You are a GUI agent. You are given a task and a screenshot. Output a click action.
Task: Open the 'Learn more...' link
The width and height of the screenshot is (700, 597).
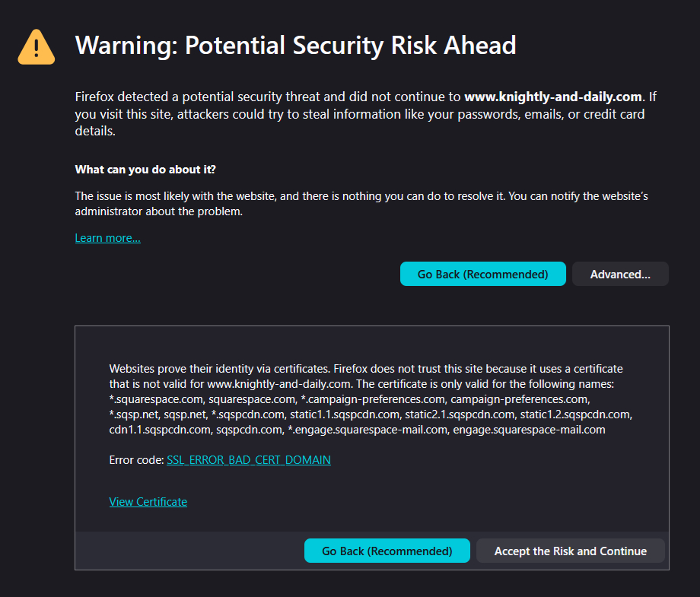107,238
